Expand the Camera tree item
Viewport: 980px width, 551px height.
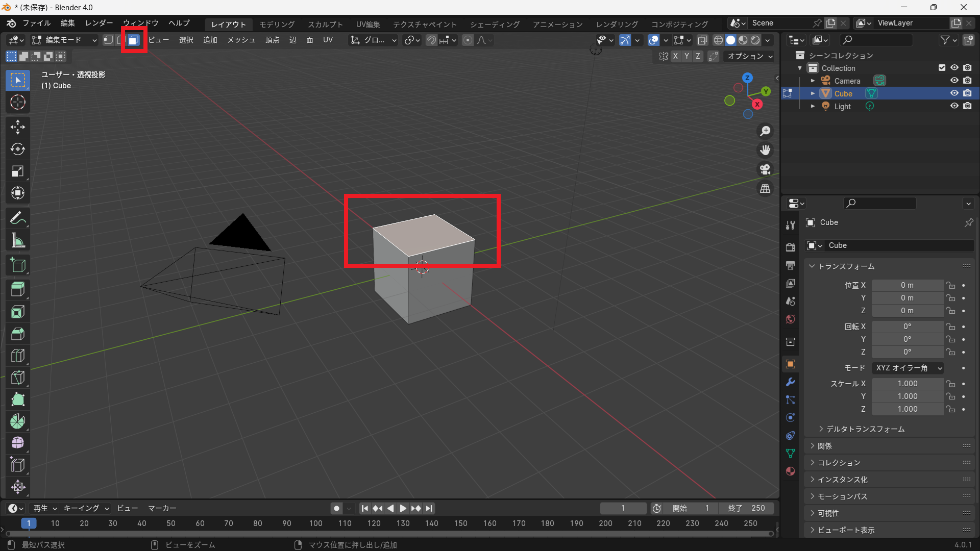(813, 81)
